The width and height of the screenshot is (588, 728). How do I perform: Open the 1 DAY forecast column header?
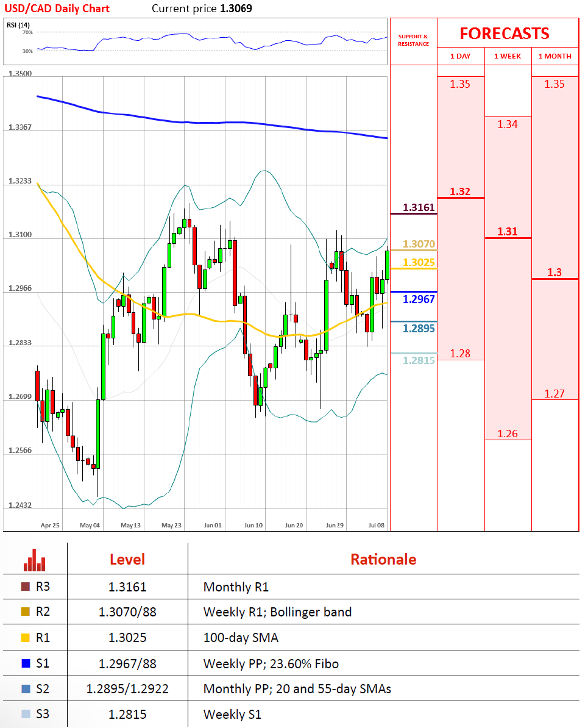(460, 56)
